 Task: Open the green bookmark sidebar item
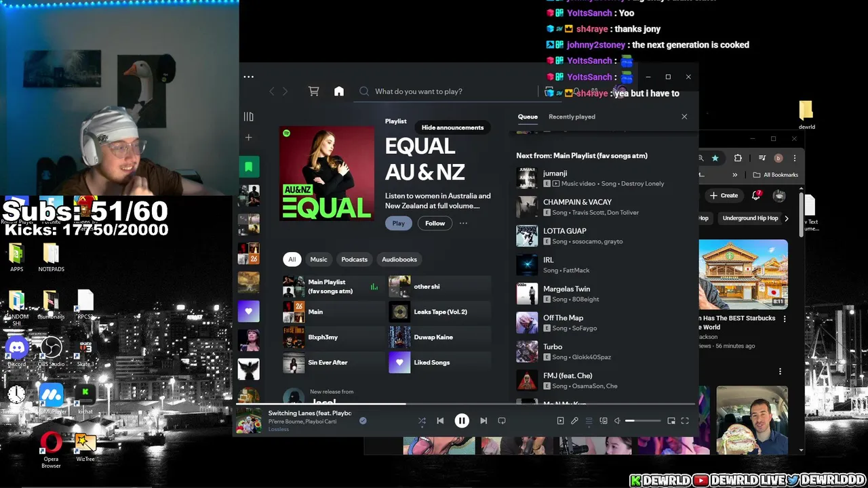(x=249, y=167)
